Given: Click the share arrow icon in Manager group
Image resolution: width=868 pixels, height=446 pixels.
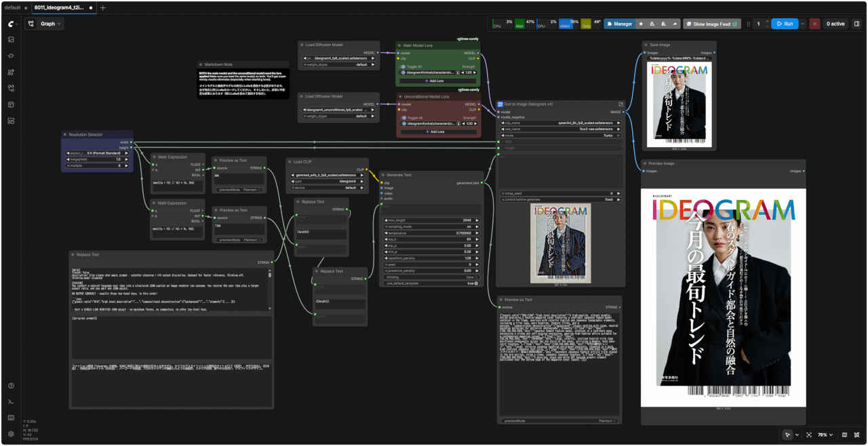Looking at the screenshot, I should click(675, 24).
